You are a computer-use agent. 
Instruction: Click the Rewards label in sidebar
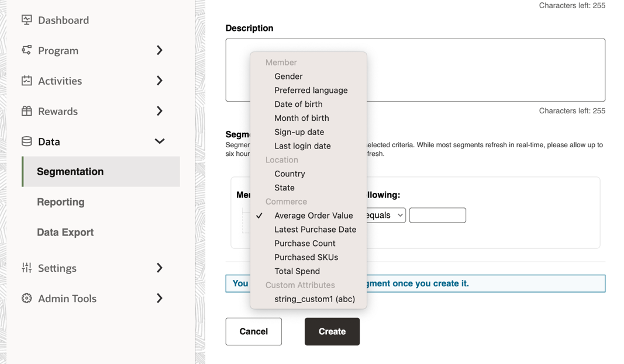tap(58, 111)
